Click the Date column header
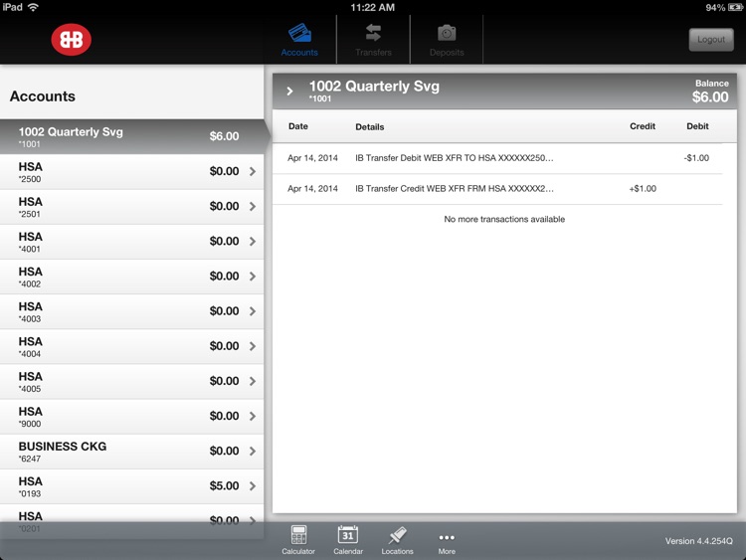The image size is (746, 560). click(x=298, y=126)
